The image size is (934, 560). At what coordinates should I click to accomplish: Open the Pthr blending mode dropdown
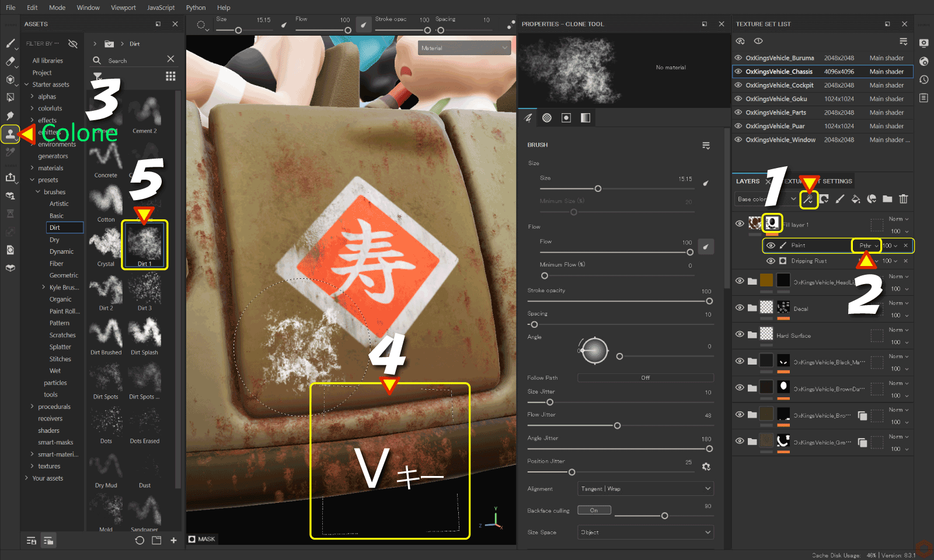point(867,246)
